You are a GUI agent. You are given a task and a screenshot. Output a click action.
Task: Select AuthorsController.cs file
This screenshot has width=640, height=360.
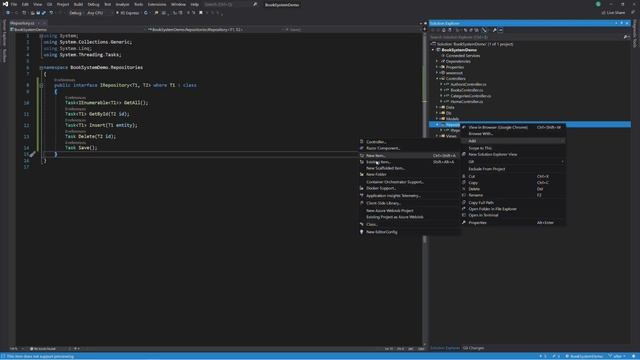468,84
